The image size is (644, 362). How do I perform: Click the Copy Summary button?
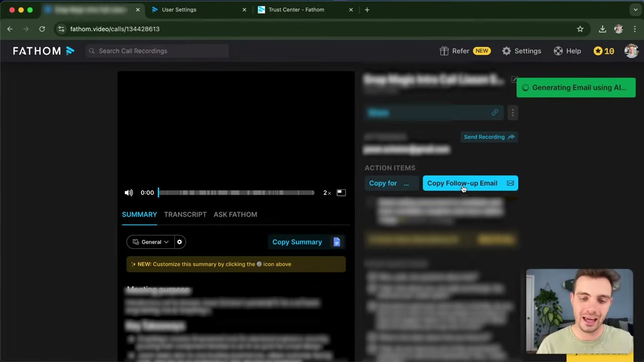[x=306, y=242]
